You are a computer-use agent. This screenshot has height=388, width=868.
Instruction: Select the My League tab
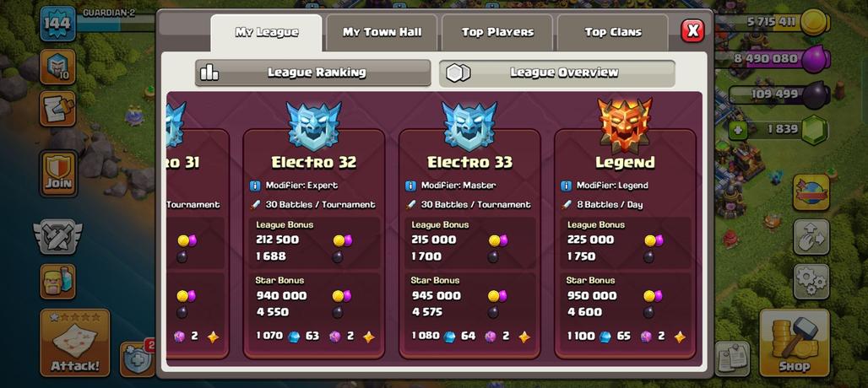pos(266,33)
